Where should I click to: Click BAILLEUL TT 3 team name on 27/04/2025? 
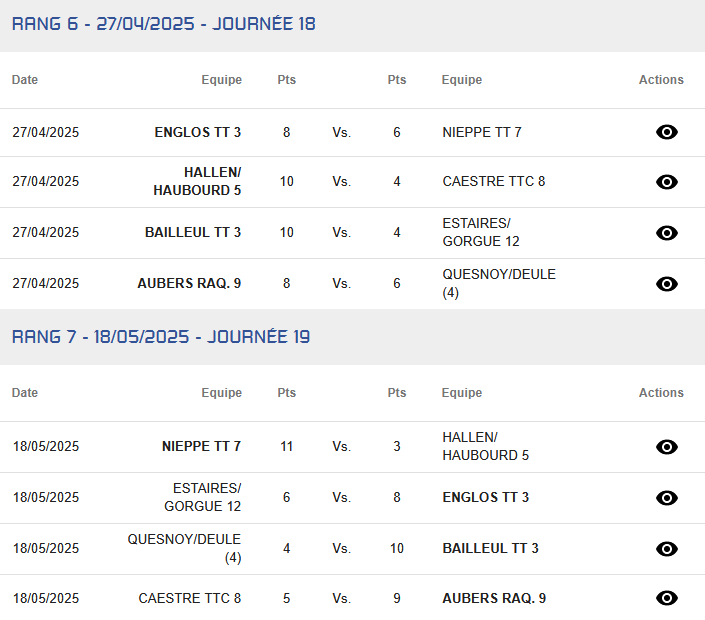tap(193, 233)
